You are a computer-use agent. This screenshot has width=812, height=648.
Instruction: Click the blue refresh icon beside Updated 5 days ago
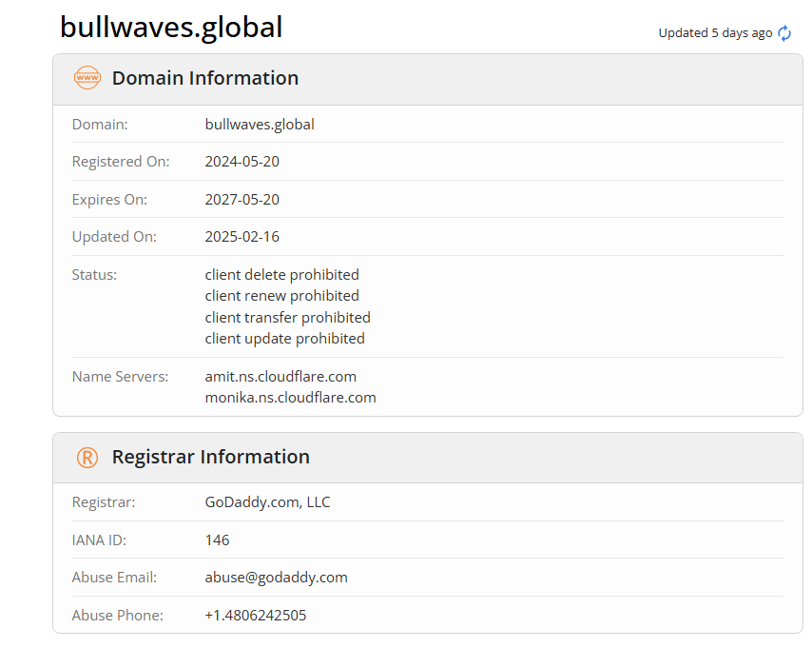(784, 33)
